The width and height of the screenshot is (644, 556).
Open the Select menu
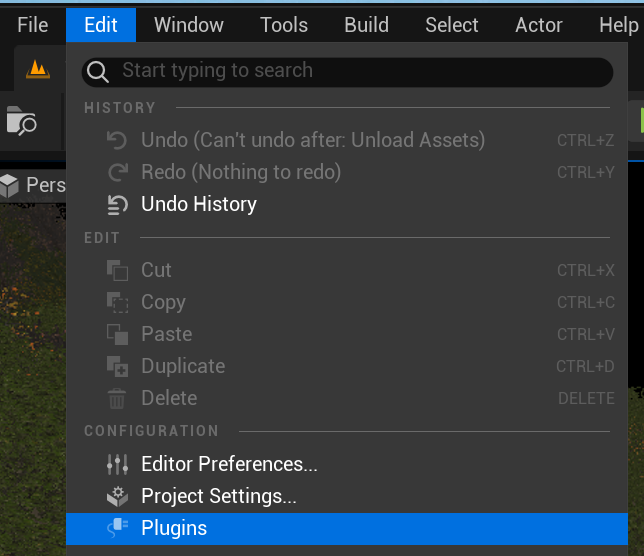(452, 25)
